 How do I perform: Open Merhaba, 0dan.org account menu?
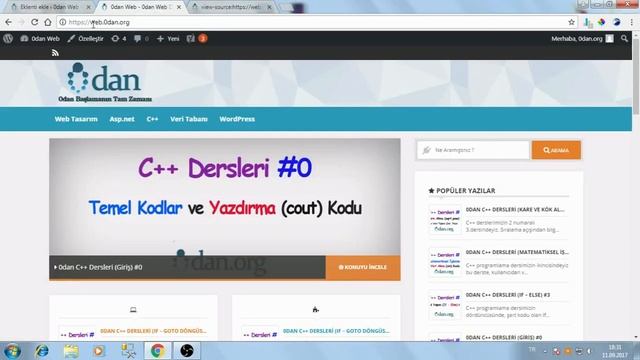click(x=582, y=38)
